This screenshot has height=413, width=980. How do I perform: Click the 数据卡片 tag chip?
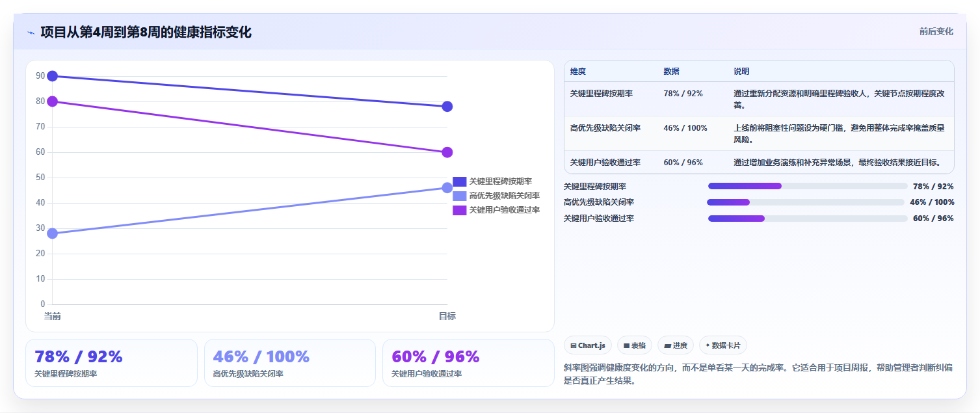click(x=723, y=345)
